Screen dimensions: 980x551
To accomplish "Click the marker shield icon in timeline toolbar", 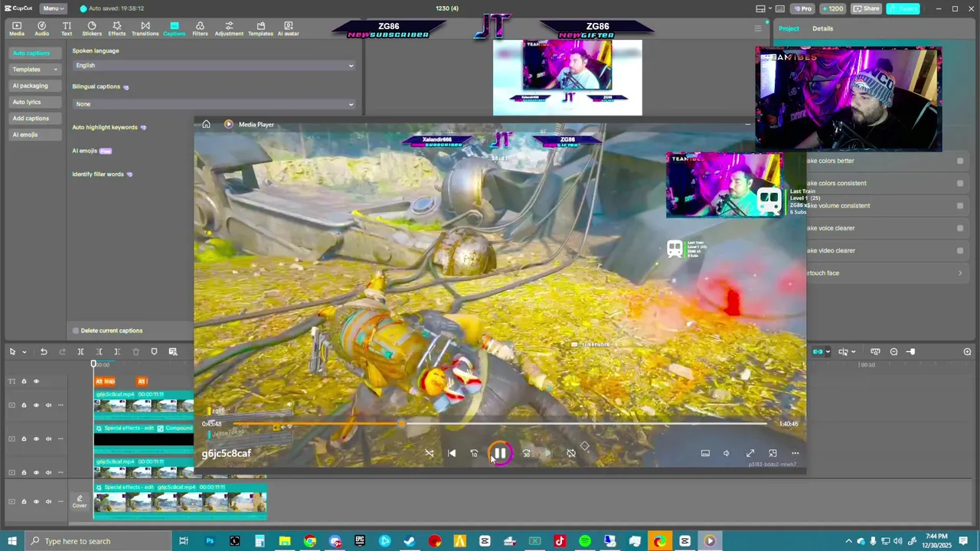I will (154, 351).
